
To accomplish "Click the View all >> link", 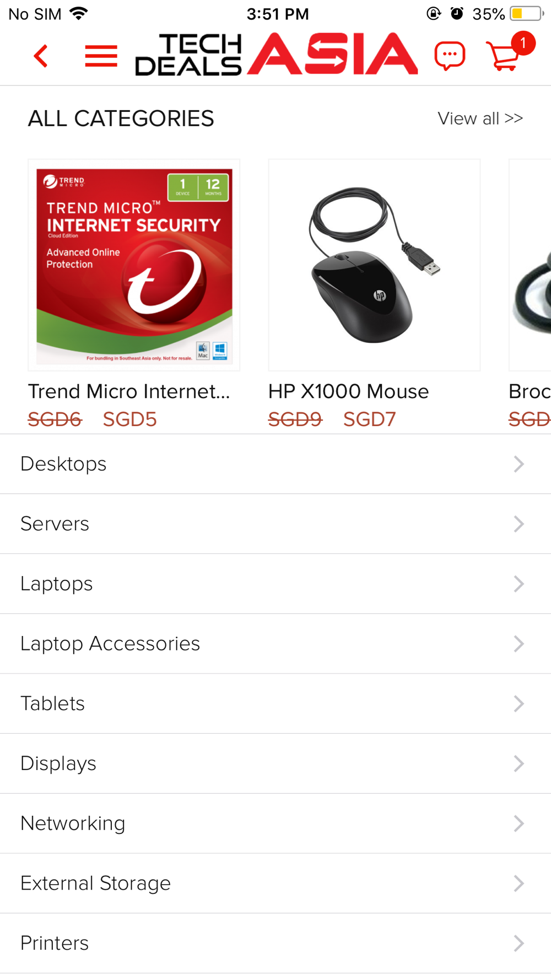I will click(x=480, y=118).
